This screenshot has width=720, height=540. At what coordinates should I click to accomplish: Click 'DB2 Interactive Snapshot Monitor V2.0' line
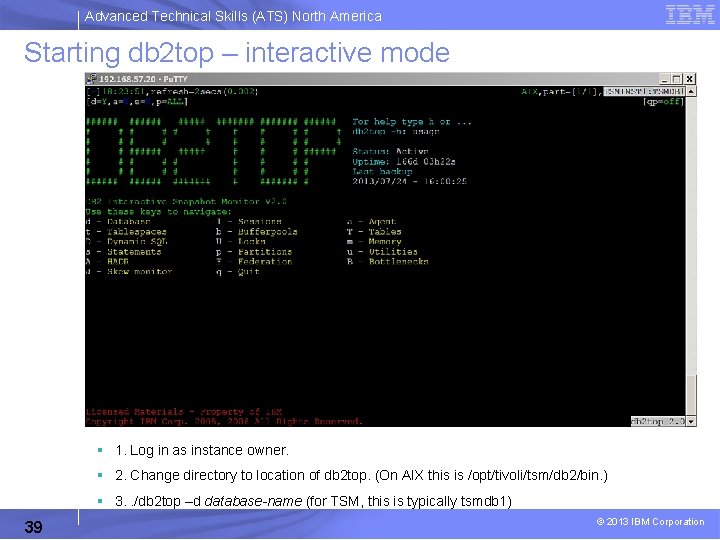click(x=186, y=202)
